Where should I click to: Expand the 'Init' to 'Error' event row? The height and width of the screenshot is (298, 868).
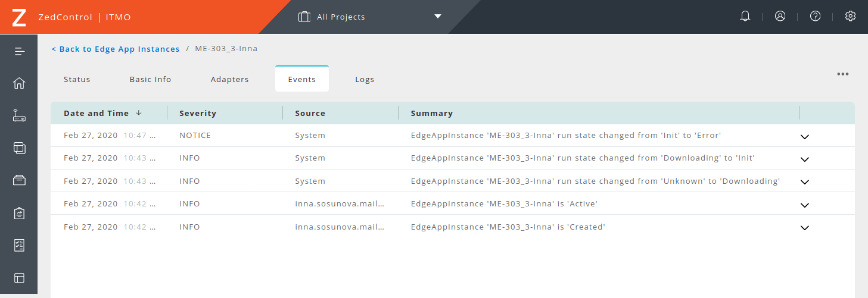click(804, 136)
